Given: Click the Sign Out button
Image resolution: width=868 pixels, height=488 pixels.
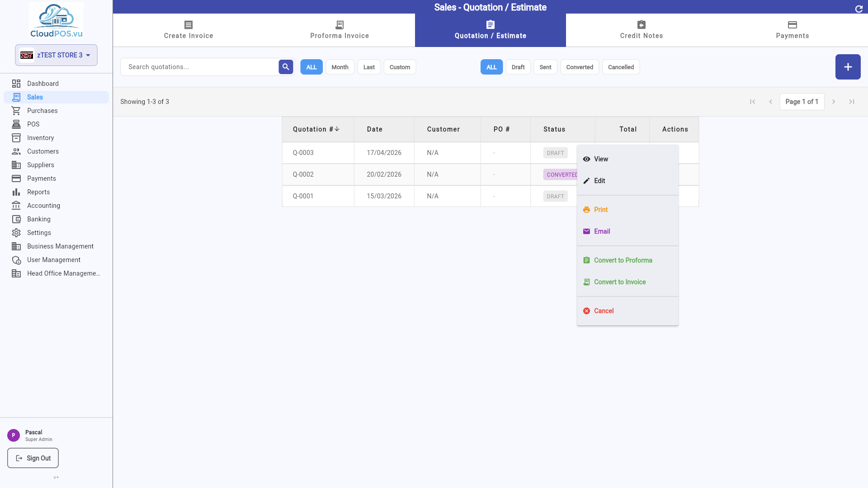Looking at the screenshot, I should click(x=33, y=458).
